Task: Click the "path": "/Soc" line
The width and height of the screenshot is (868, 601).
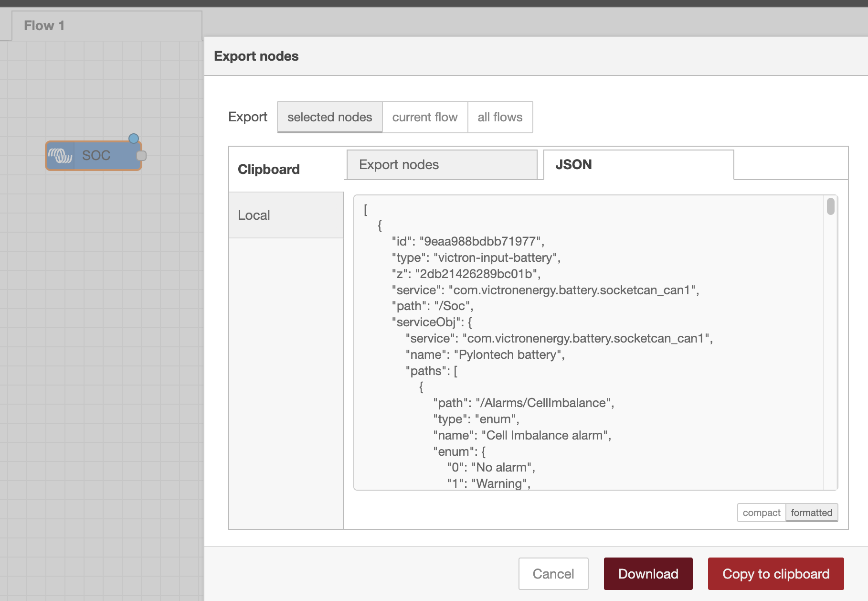Action: pos(433,306)
